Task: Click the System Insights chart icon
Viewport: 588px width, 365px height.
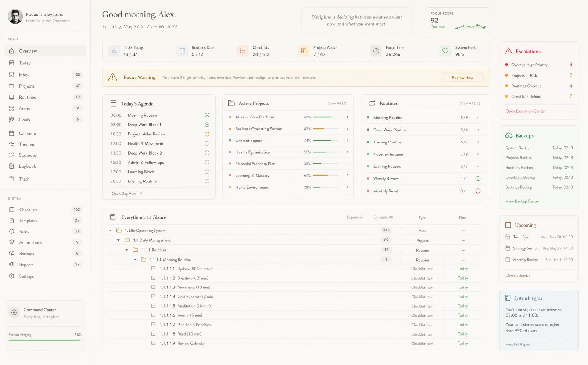Action: [x=508, y=298]
